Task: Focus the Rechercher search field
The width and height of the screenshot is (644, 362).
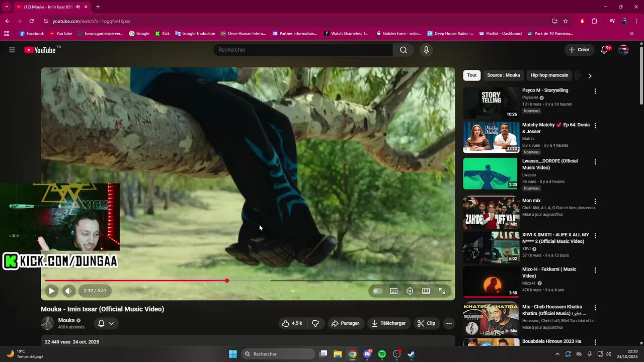Action: pyautogui.click(x=303, y=50)
